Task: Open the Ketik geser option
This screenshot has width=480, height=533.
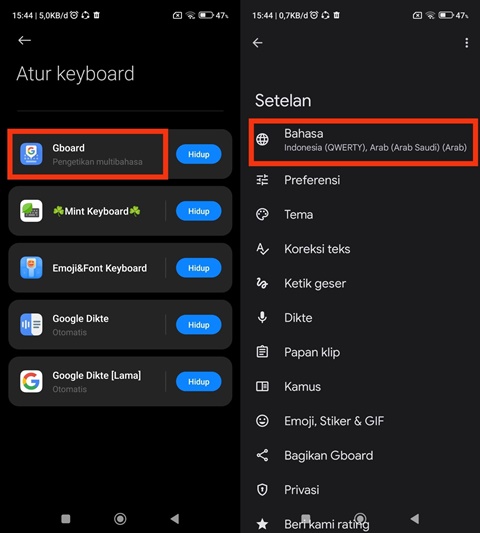Action: (360, 283)
